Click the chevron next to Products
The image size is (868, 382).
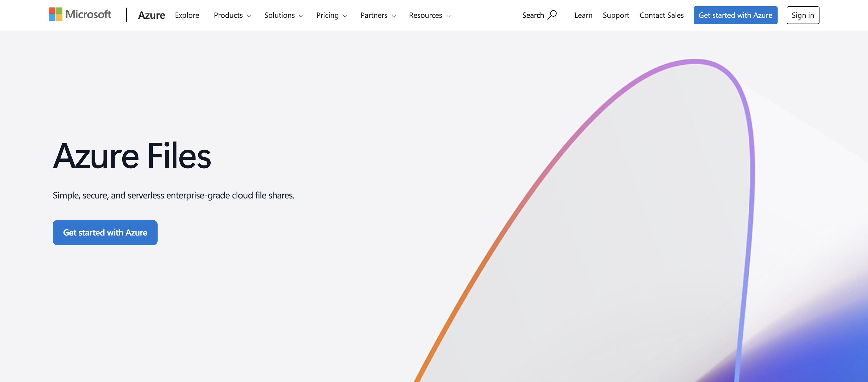point(249,16)
